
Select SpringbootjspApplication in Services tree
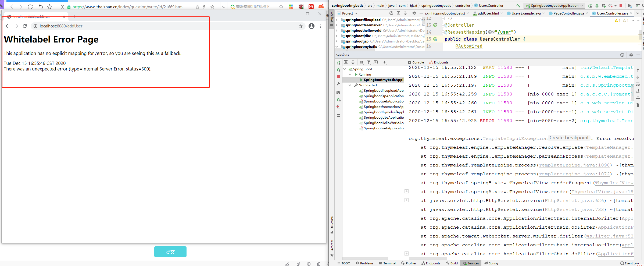tap(382, 96)
